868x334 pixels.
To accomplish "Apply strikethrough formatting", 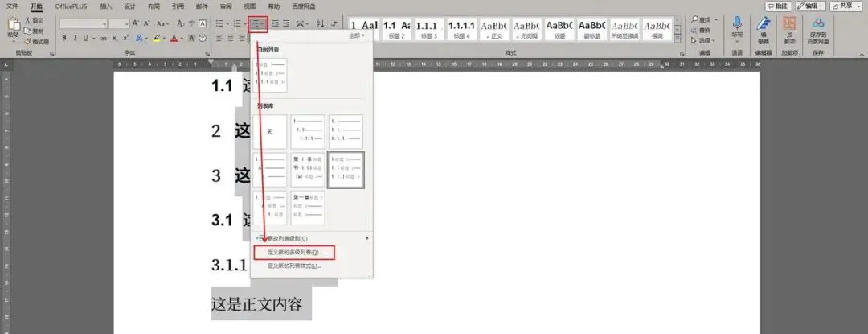I will pyautogui.click(x=104, y=38).
